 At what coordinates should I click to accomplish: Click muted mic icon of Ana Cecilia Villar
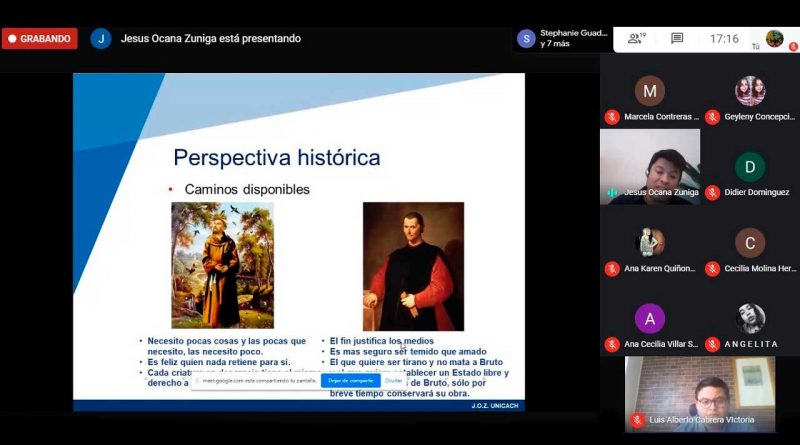[612, 344]
